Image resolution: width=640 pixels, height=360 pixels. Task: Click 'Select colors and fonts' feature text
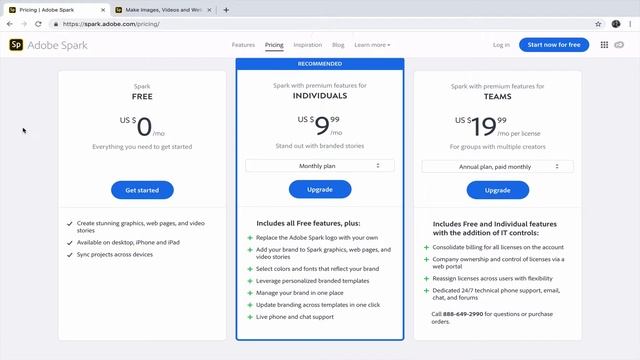tap(318, 269)
